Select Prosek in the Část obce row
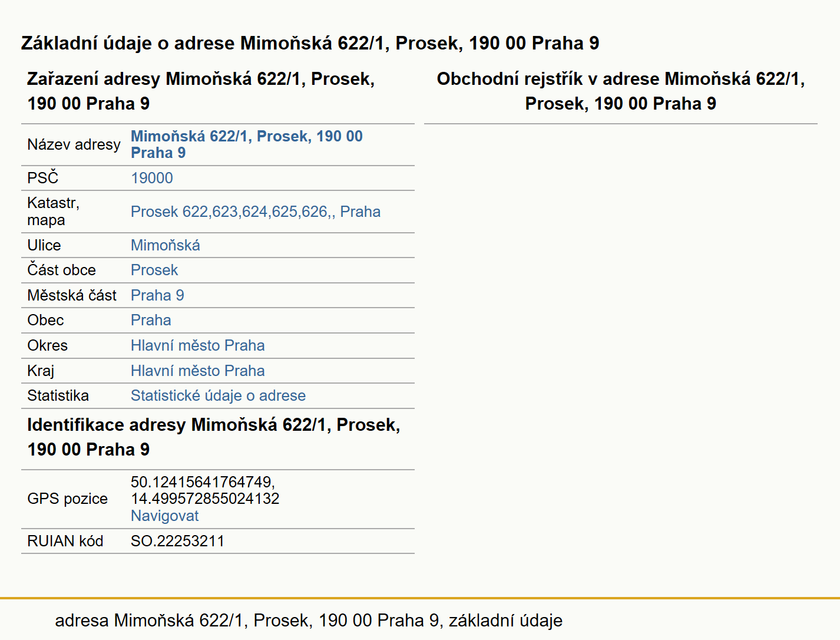This screenshot has width=840, height=640. (x=154, y=270)
